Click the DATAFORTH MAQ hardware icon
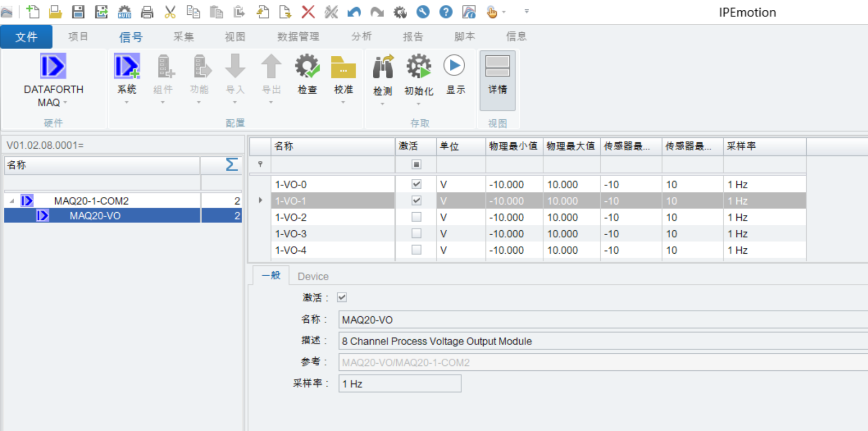This screenshot has height=431, width=868. click(x=53, y=66)
